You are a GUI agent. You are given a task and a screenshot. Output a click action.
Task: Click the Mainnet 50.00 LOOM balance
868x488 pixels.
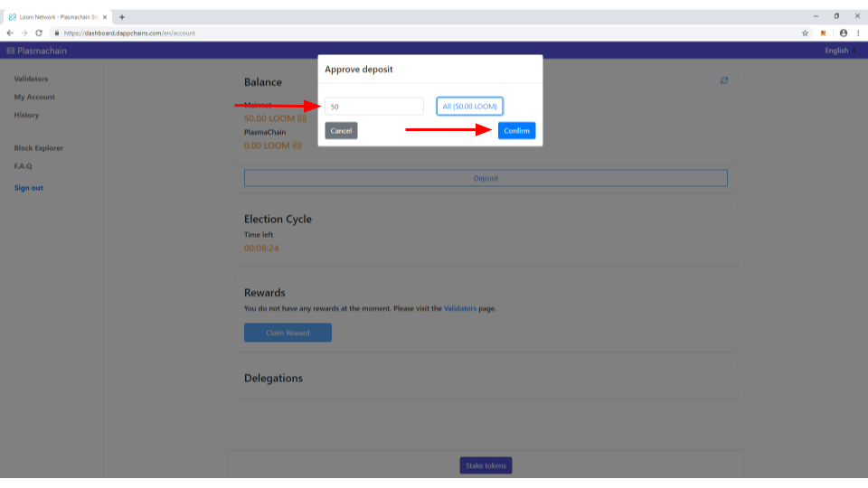tap(275, 118)
